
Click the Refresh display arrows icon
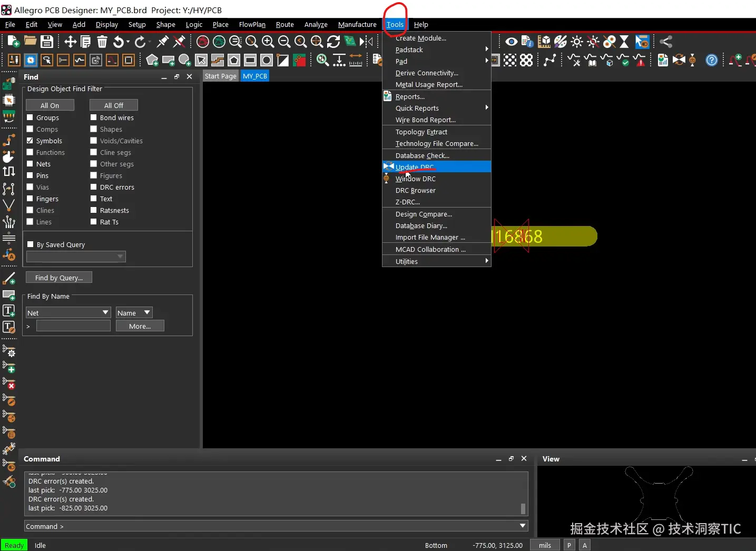pyautogui.click(x=333, y=42)
